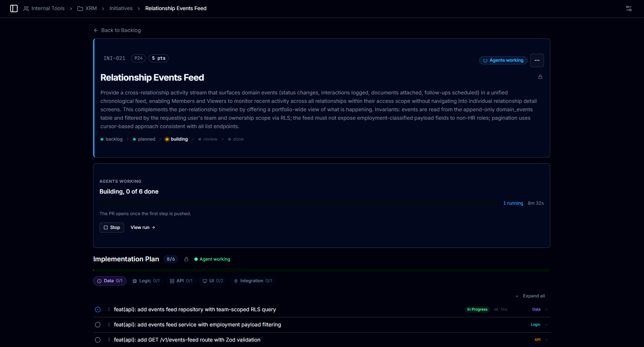644x347 pixels.
Task: Select the UI 0/2 filter tab
Action: [213, 281]
